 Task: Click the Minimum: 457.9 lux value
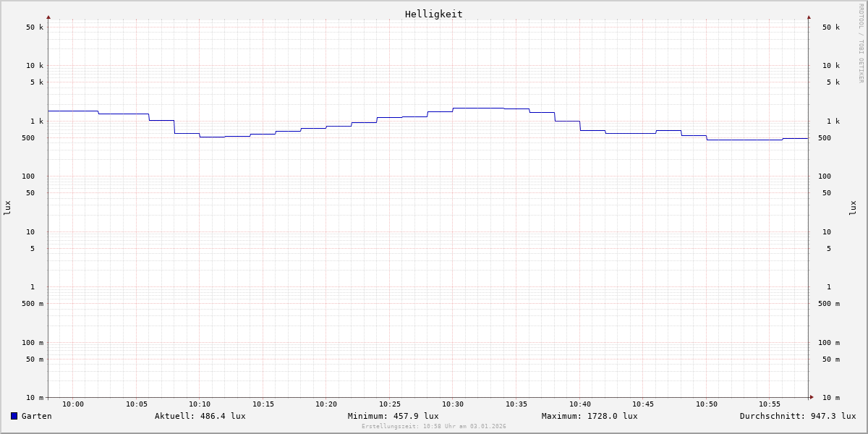393,416
